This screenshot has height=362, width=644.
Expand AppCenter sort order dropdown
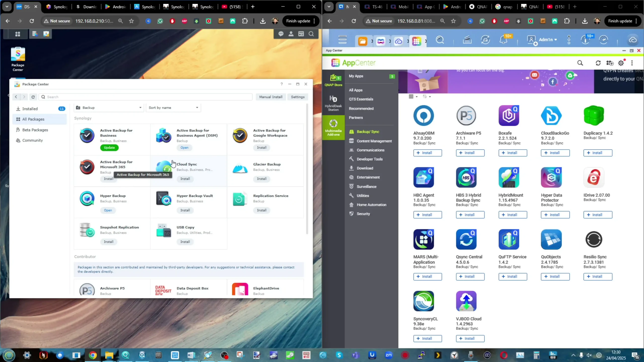426,97
